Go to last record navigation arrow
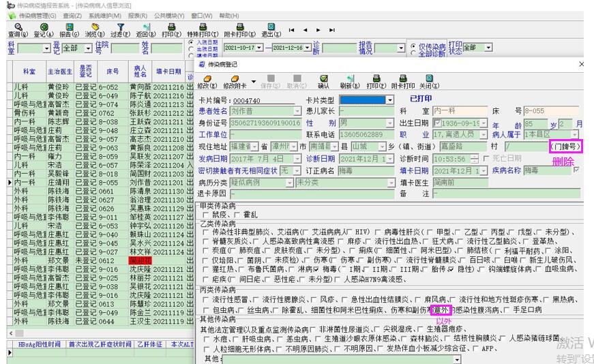Viewport: 594px width, 364px height. 332,30
